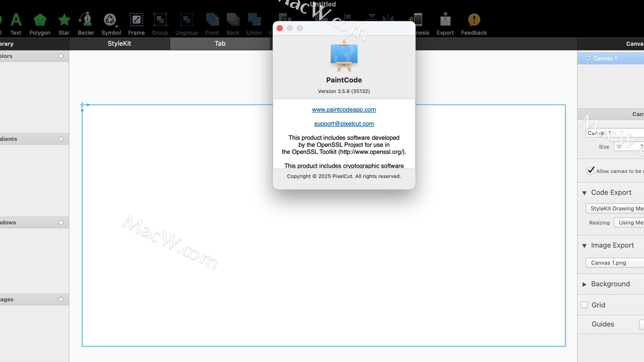Click the Telekinesis phone icon
Screen dimensions: 644x362
point(418,20)
